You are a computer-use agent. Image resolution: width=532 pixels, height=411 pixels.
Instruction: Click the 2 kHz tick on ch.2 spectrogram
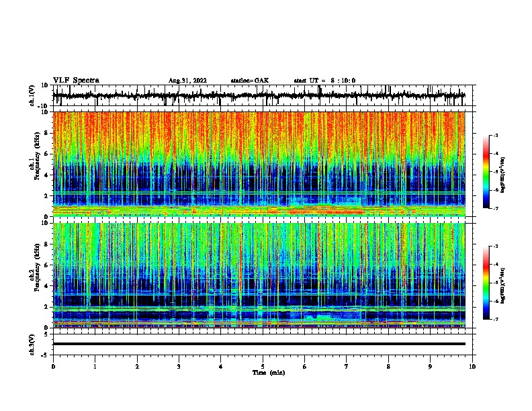point(46,307)
